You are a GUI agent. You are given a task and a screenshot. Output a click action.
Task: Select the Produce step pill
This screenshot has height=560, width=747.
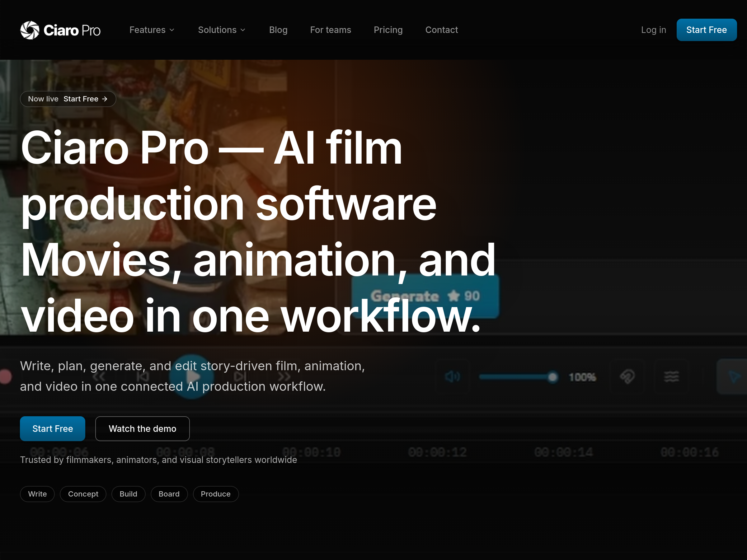click(215, 494)
